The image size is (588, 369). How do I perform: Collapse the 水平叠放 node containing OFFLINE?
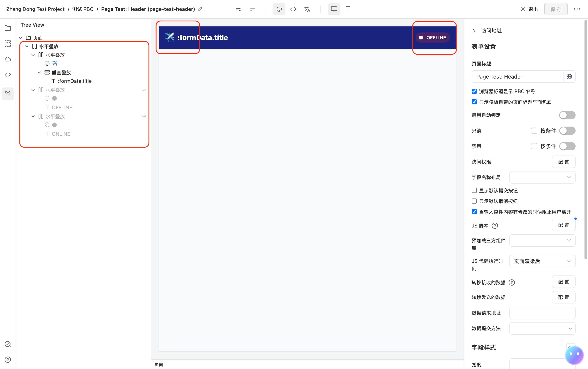pyautogui.click(x=33, y=90)
